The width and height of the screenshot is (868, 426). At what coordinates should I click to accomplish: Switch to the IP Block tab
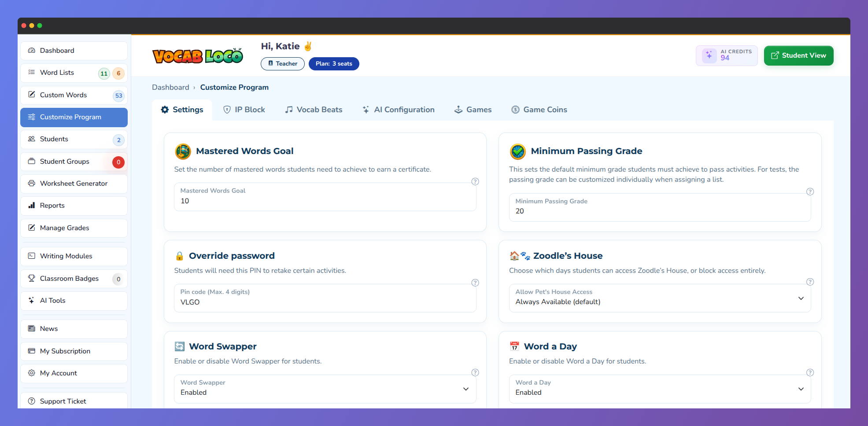[244, 110]
